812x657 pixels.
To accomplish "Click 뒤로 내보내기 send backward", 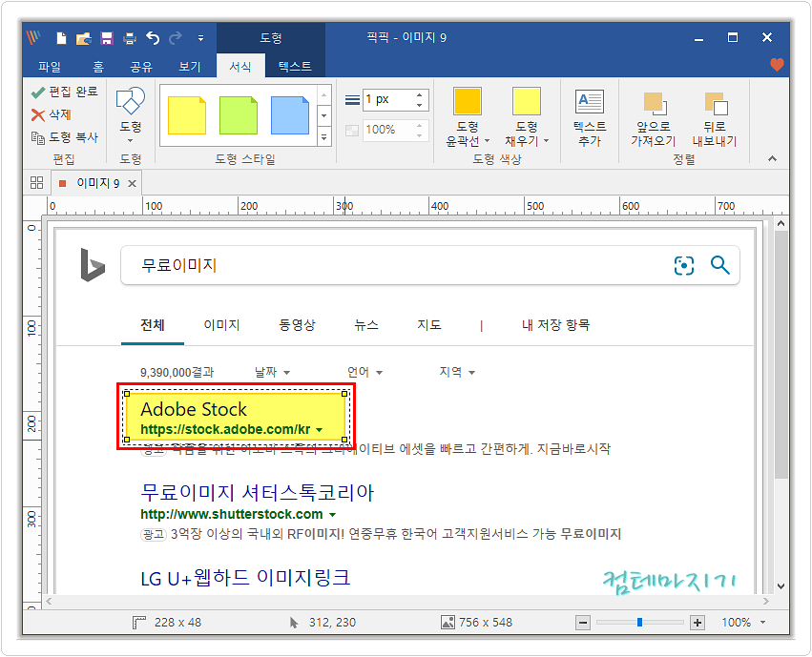I will coord(715,117).
